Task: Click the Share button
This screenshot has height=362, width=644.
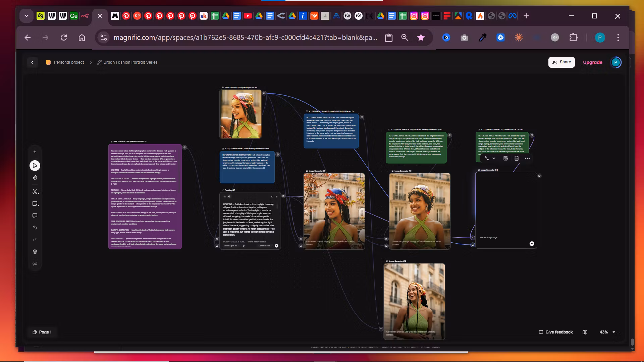Action: (561, 62)
